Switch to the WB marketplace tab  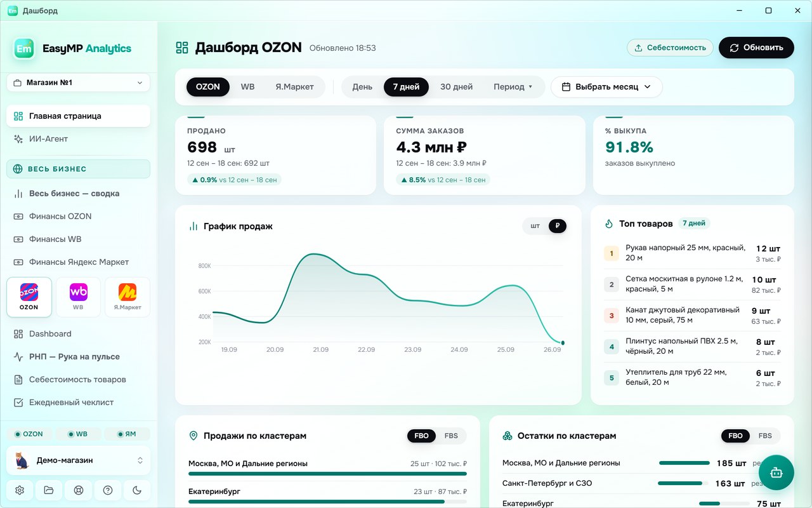(x=247, y=87)
